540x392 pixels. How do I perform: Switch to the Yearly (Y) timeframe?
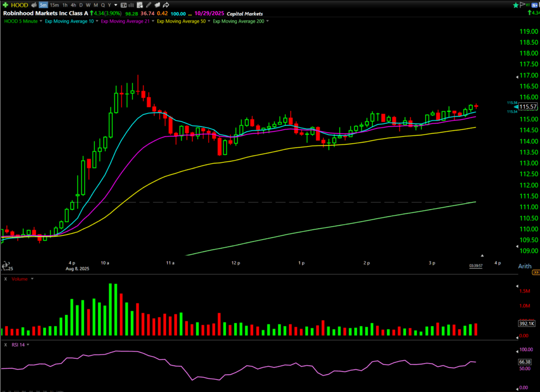pos(110,5)
